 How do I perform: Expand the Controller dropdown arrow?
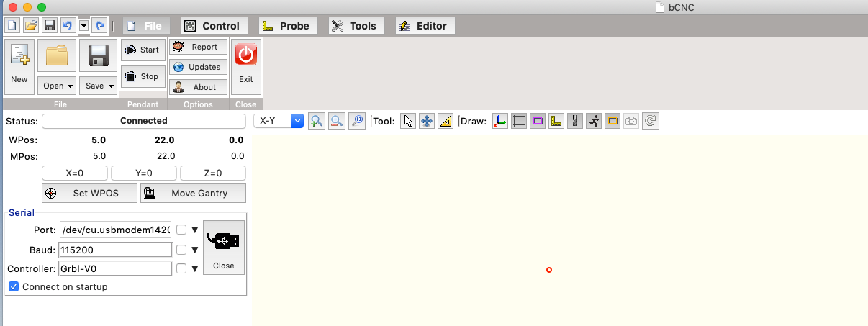(194, 268)
